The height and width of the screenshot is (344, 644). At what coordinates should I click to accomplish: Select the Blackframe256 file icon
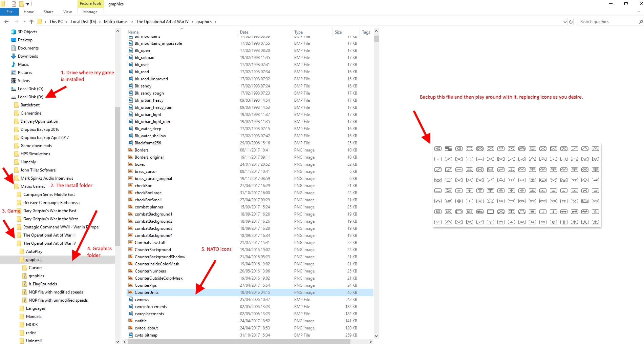pyautogui.click(x=131, y=143)
